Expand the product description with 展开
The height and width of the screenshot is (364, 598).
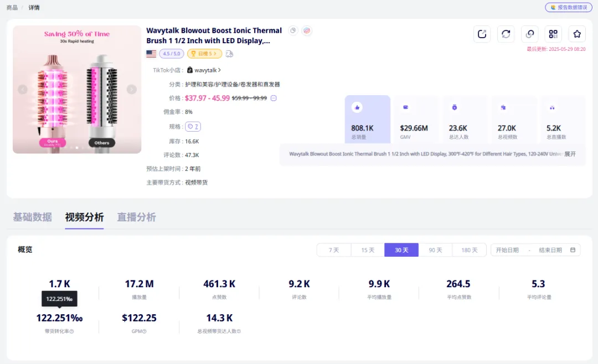(x=570, y=154)
